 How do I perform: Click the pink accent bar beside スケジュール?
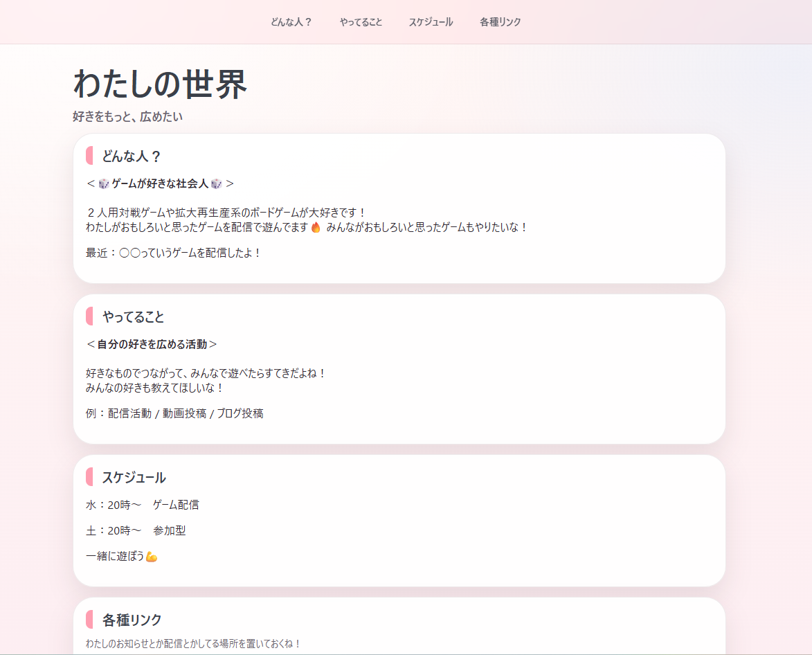pyautogui.click(x=89, y=477)
